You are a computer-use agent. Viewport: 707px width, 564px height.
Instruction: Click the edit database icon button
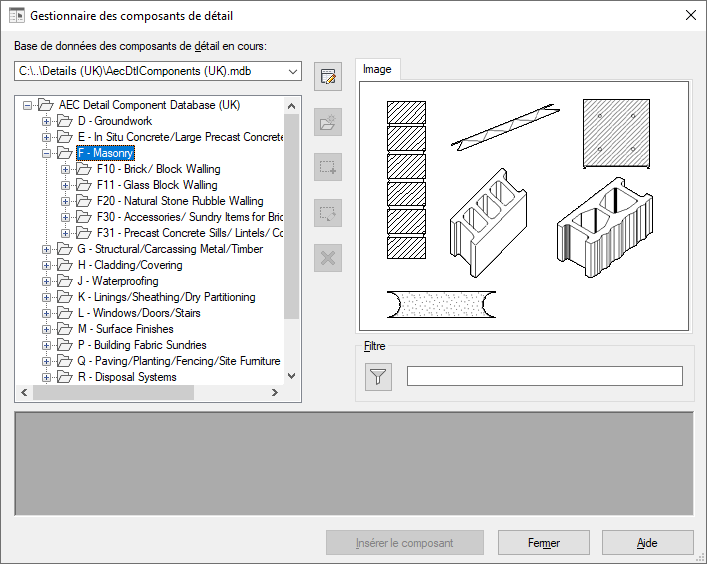coord(328,77)
